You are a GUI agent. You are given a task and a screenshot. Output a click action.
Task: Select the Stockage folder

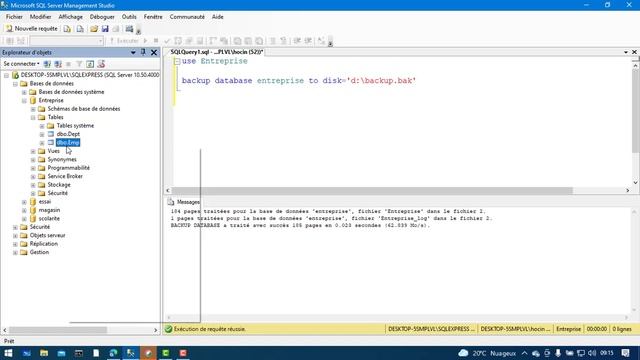coord(59,185)
